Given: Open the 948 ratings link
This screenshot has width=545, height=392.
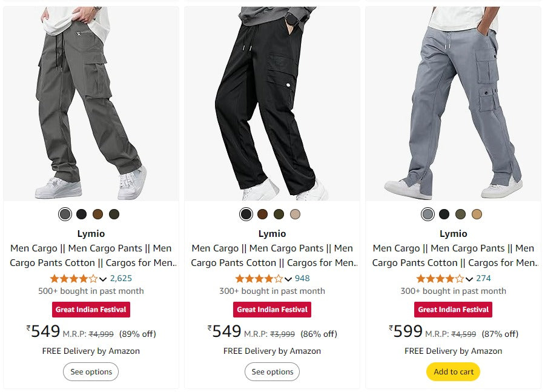Looking at the screenshot, I should click(x=302, y=279).
